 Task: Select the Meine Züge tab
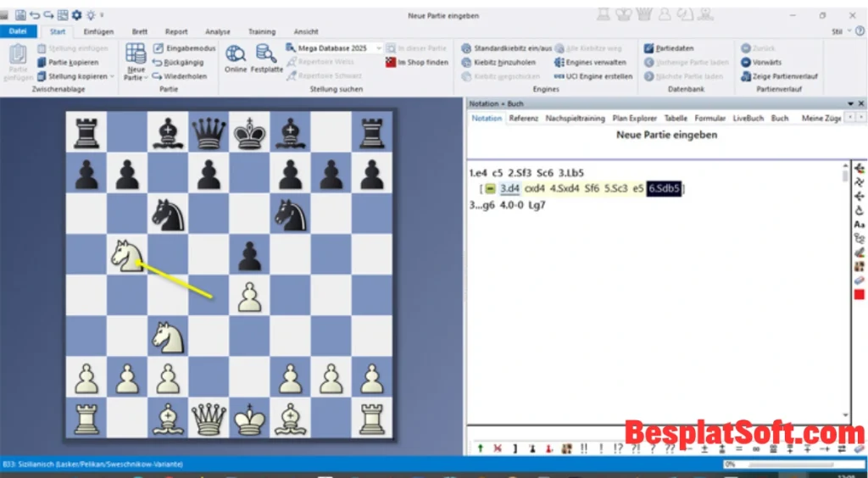coord(821,119)
